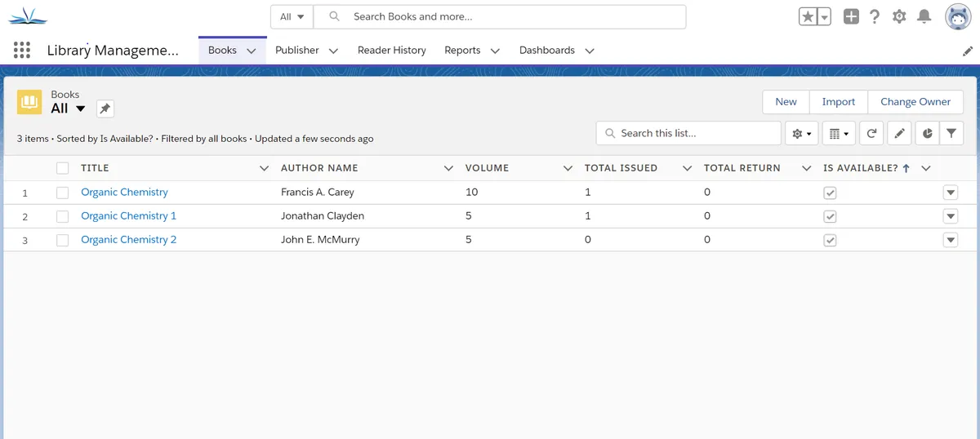Select the Organic Chemistry 1 row checkbox

(63, 216)
